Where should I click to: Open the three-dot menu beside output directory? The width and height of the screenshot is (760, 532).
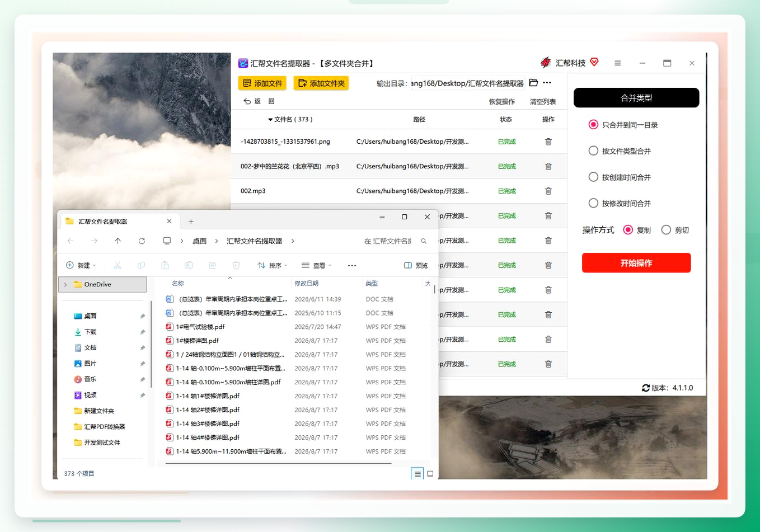tap(547, 83)
